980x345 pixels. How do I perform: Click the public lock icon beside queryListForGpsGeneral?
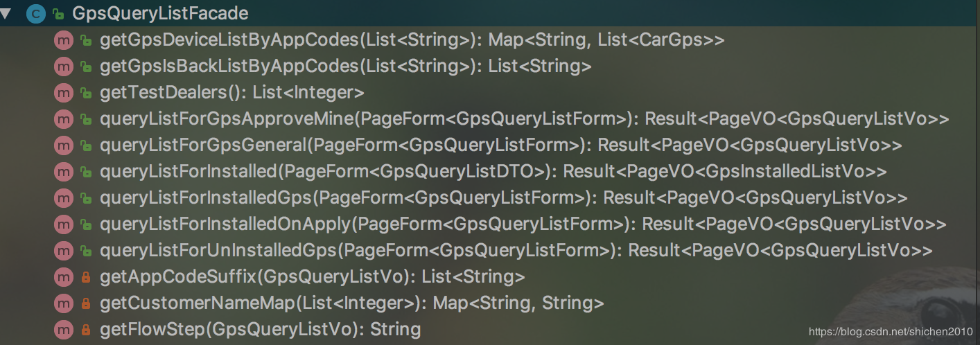[x=86, y=146]
